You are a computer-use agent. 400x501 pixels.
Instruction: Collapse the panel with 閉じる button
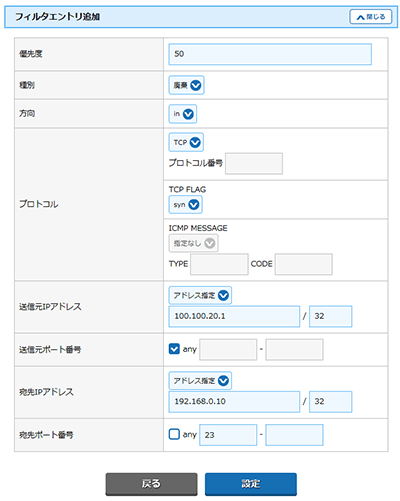[x=371, y=17]
